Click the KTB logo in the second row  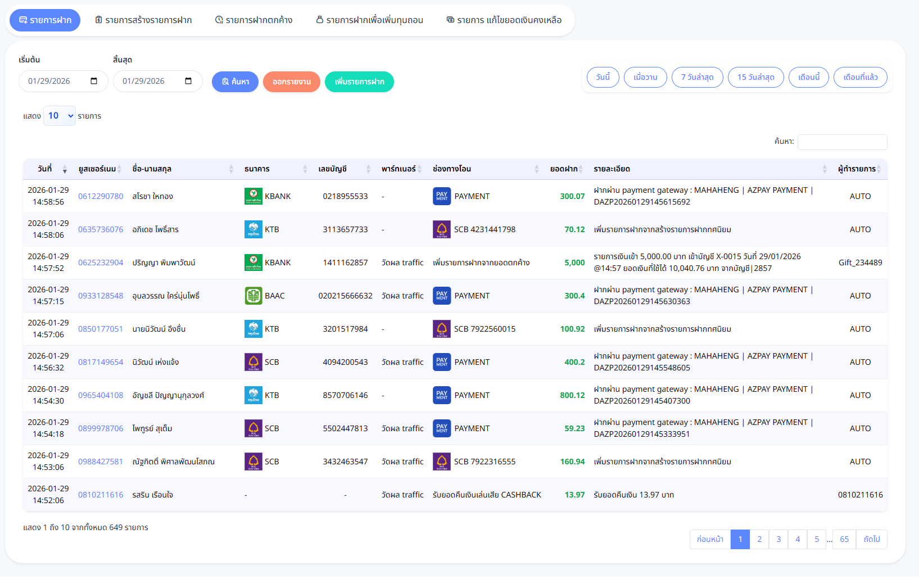253,229
